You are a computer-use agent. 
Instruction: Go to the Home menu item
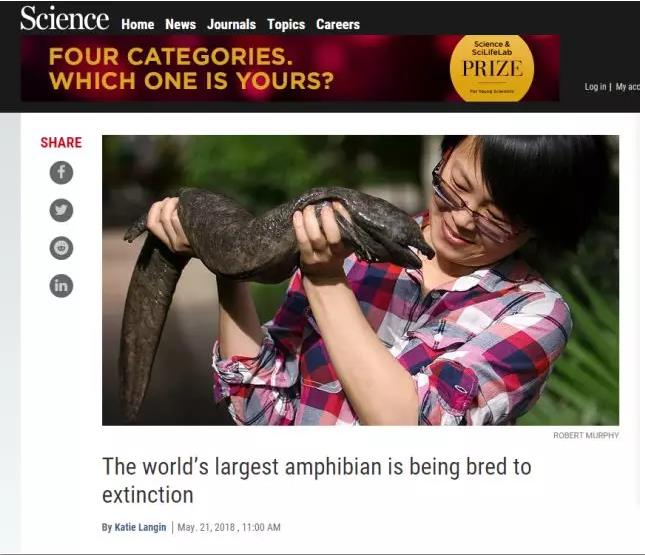[138, 24]
